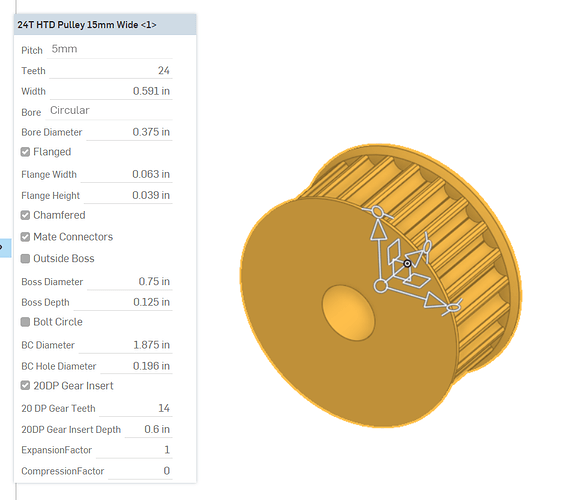Toggle the Flanged checkbox
Viewport: 574px width, 500px height.
(x=25, y=152)
